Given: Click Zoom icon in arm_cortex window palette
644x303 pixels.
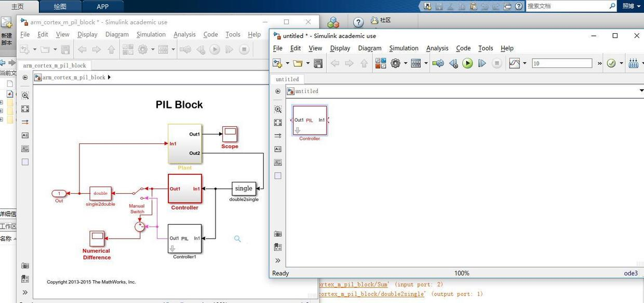Looking at the screenshot, I should 25,96.
